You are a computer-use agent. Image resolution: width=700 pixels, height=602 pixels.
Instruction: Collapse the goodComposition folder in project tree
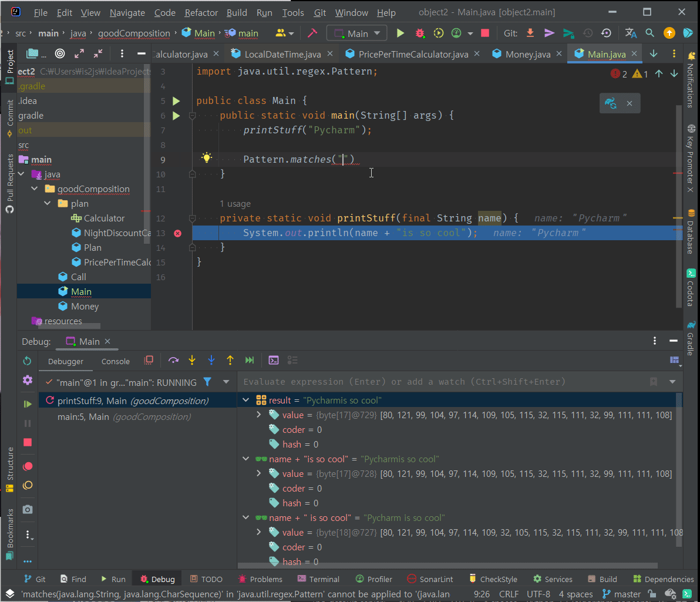[36, 189]
